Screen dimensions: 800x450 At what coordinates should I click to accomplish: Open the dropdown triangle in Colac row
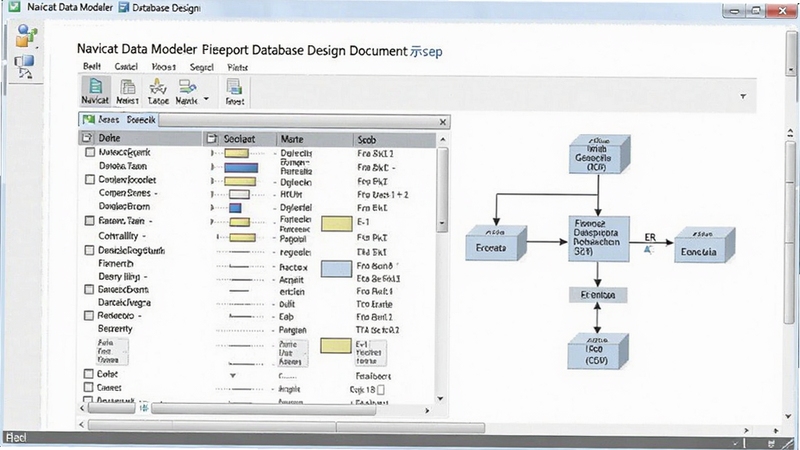click(233, 376)
